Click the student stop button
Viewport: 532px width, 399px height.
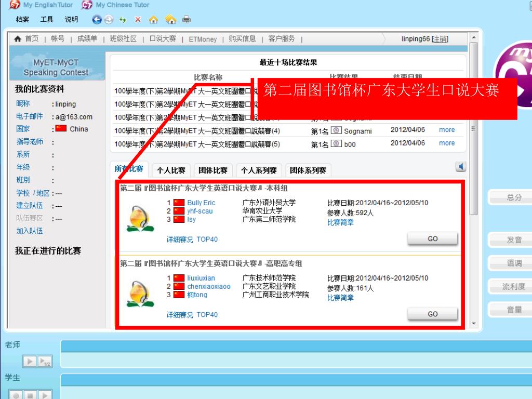(x=30, y=395)
